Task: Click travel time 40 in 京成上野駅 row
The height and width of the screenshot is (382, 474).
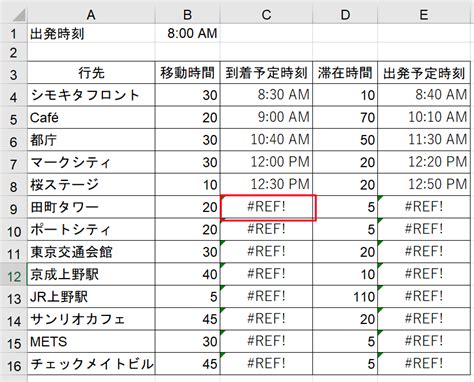Action: click(x=188, y=274)
